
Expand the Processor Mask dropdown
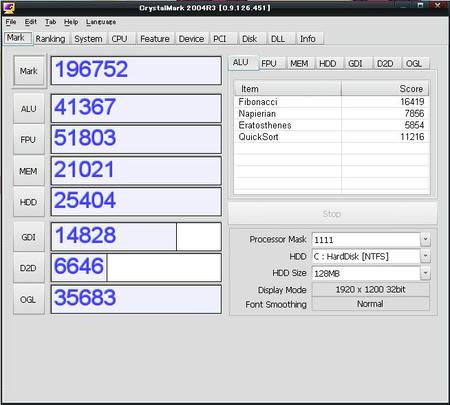coord(425,239)
